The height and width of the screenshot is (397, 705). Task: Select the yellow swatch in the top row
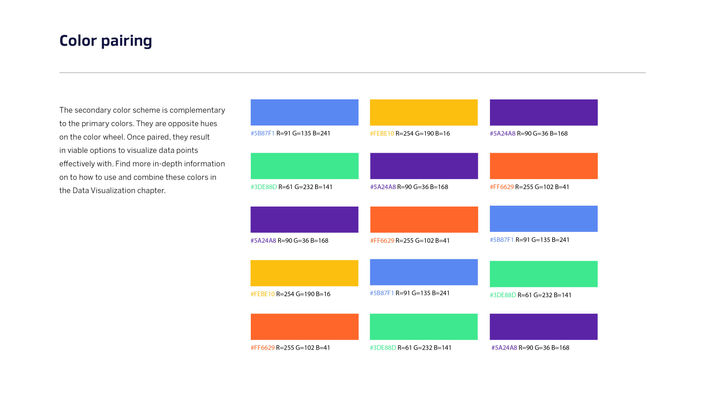(424, 112)
